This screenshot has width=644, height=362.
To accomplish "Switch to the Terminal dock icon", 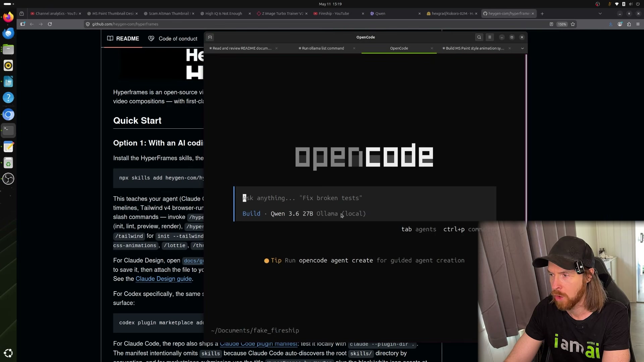I will click(x=8, y=130).
